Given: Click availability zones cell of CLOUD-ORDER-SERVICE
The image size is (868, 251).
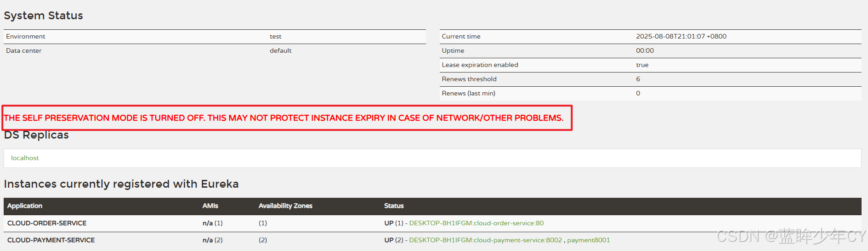Looking at the screenshot, I should (263, 223).
